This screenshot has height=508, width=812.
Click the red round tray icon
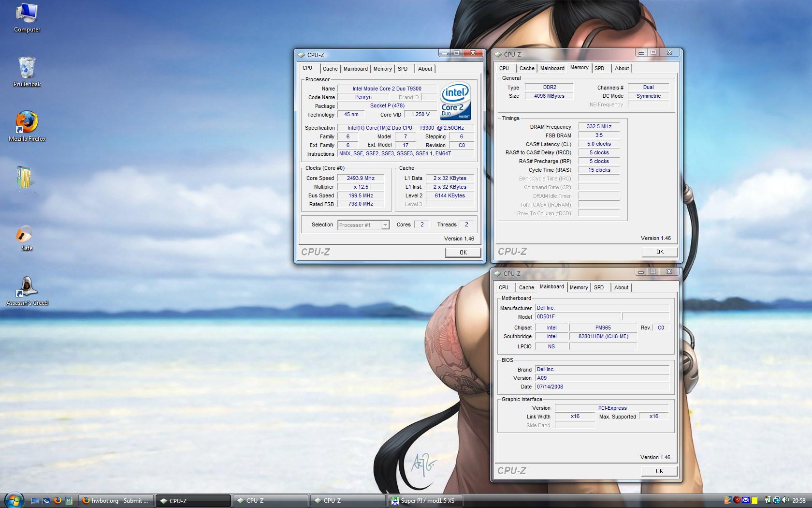coord(737,500)
